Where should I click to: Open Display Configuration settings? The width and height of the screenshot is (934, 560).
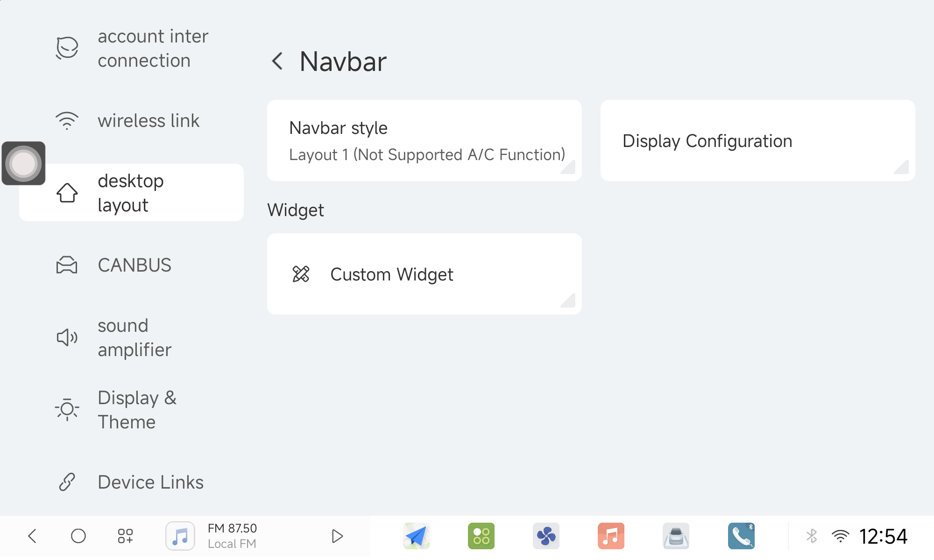[757, 140]
